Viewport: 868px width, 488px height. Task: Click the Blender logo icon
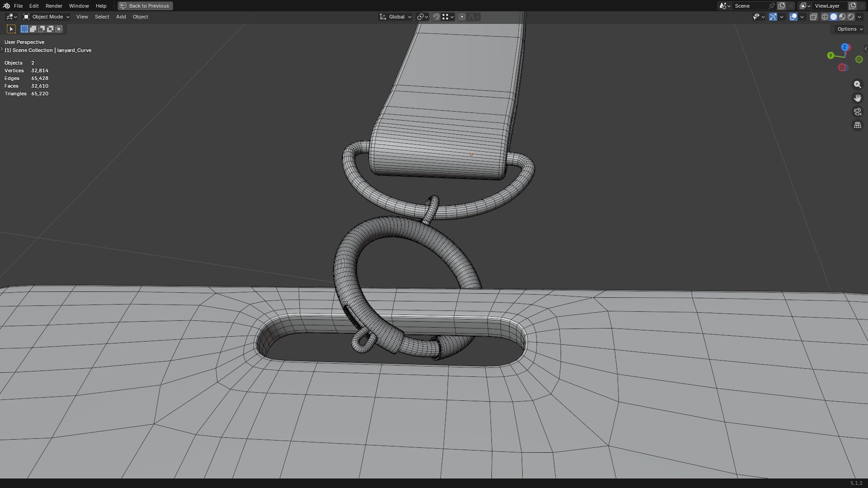tap(6, 6)
